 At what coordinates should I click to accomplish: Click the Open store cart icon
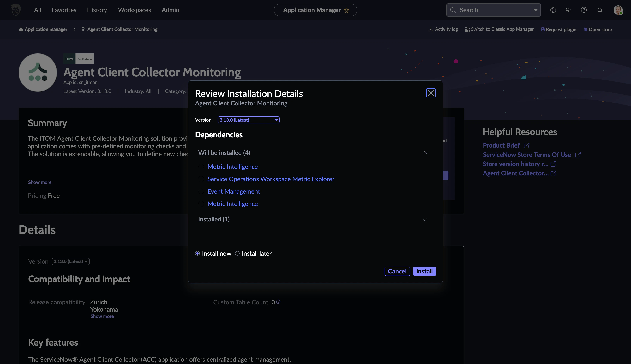(586, 30)
